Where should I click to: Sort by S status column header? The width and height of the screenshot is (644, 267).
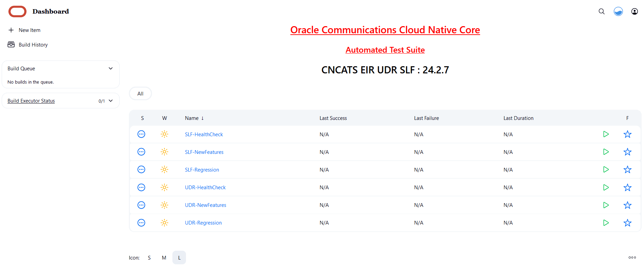(x=142, y=118)
